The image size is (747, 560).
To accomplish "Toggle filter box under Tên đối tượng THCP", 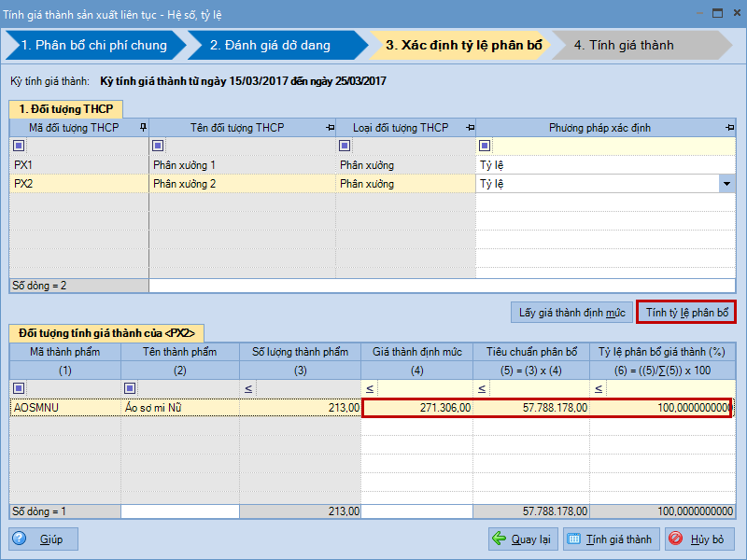I will [158, 146].
